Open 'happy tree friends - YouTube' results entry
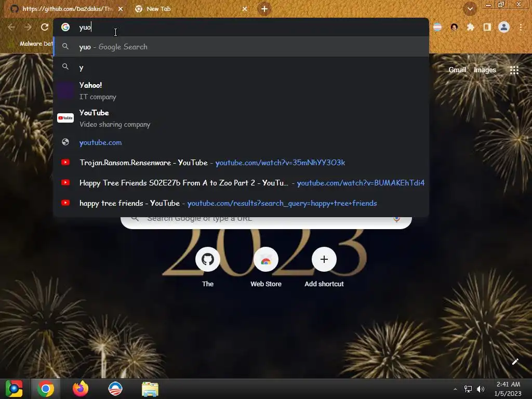 click(241, 203)
